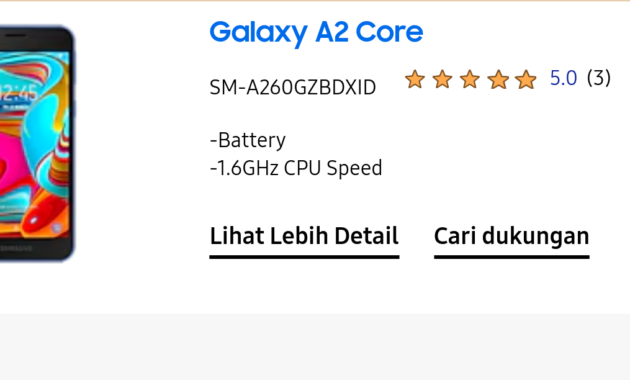Click the model number SM-A260GZBDXID
The height and width of the screenshot is (380, 630).
click(292, 88)
